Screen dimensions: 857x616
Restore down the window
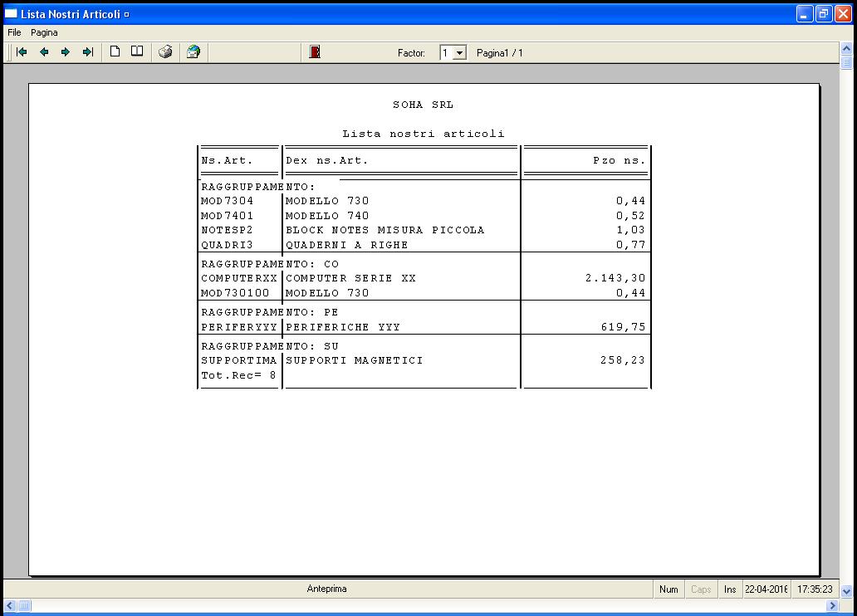[824, 14]
